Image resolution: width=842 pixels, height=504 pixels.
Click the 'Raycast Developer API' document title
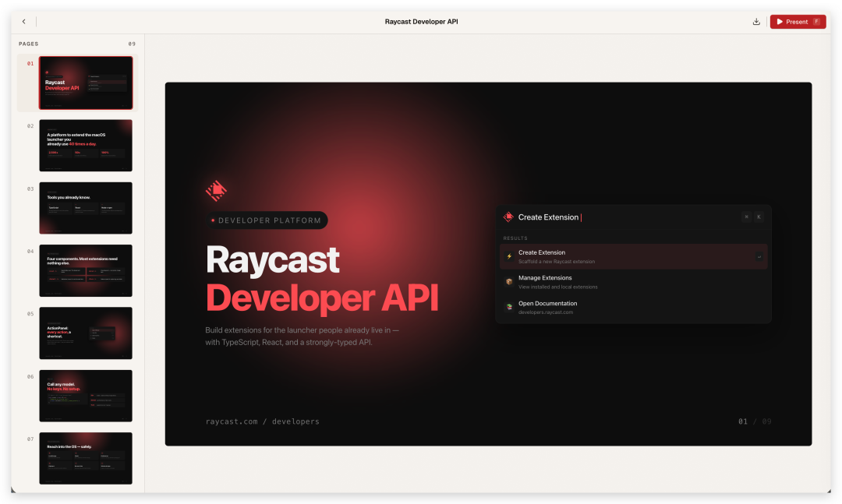[x=421, y=22]
